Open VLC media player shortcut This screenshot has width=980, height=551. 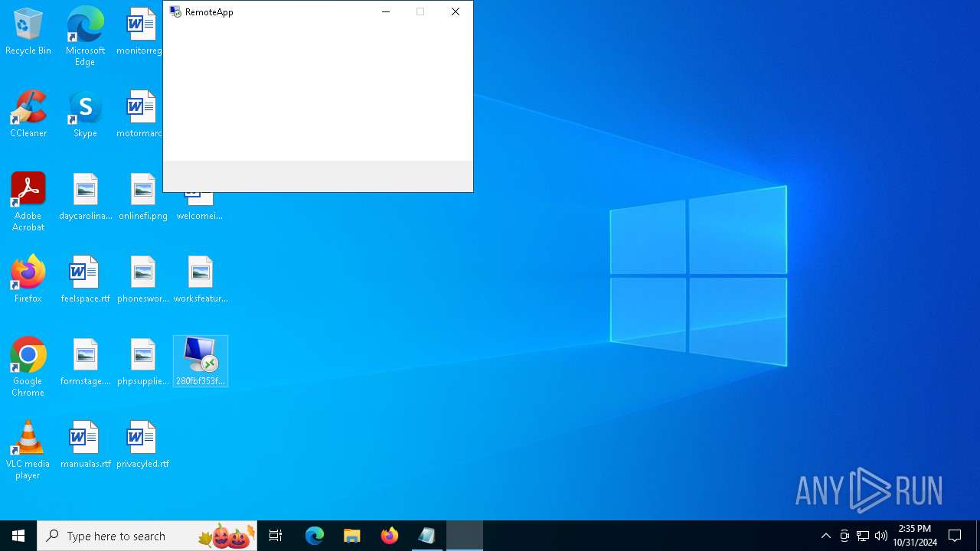[x=28, y=450]
